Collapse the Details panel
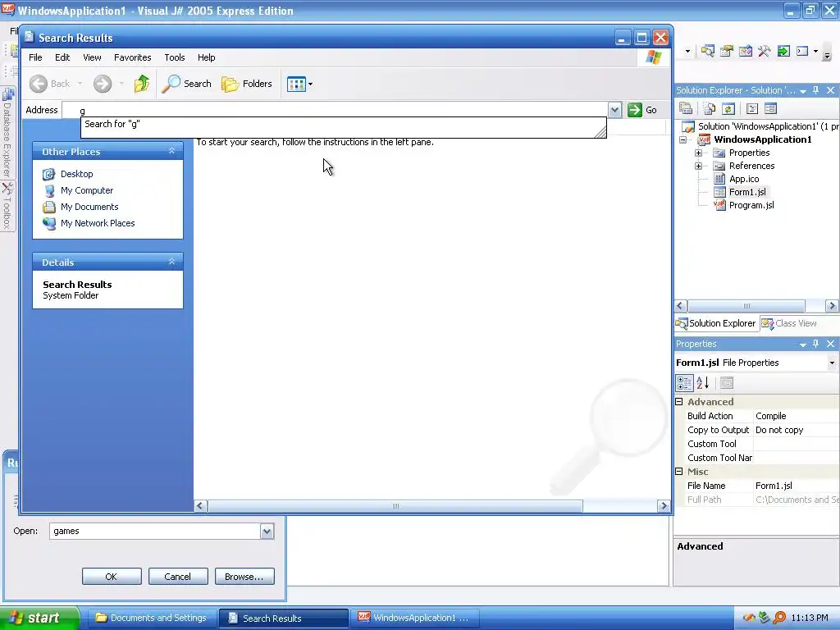Screen dimensions: 840x630 tap(172, 262)
